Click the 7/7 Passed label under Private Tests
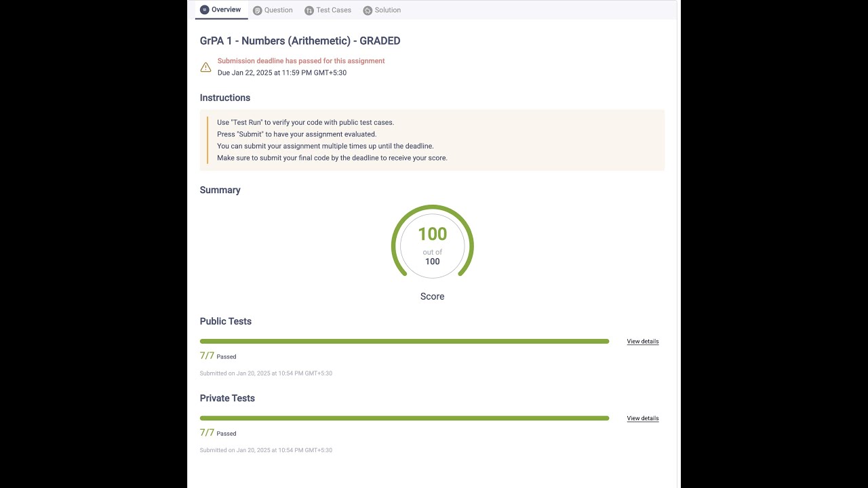This screenshot has height=488, width=868. [218, 432]
